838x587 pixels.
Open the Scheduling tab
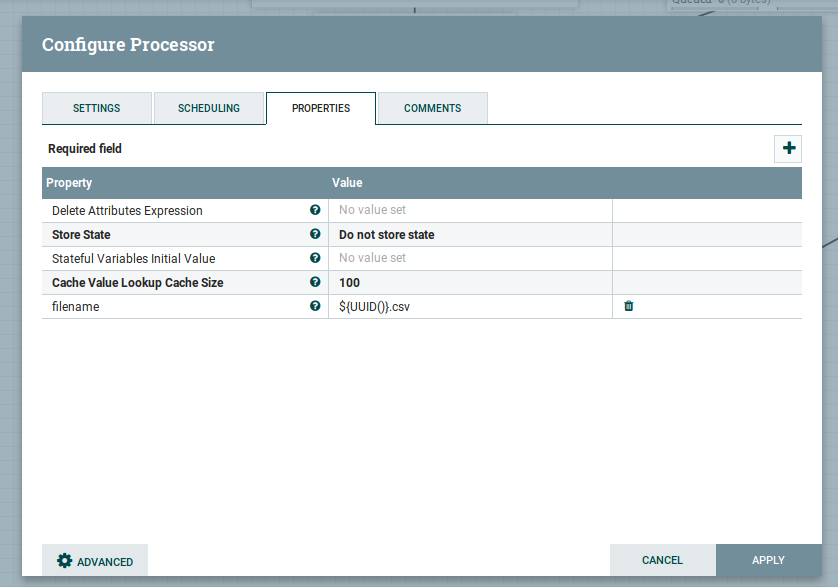(x=209, y=108)
